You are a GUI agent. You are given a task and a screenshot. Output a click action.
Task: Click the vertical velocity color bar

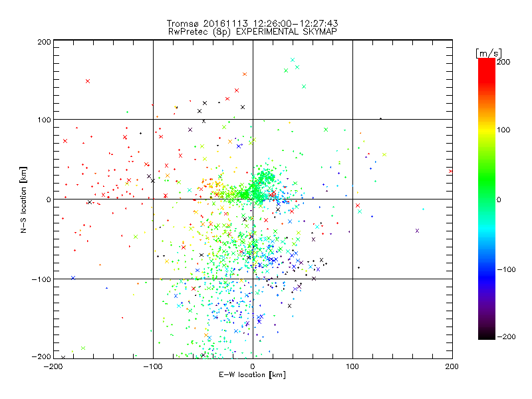487,199
